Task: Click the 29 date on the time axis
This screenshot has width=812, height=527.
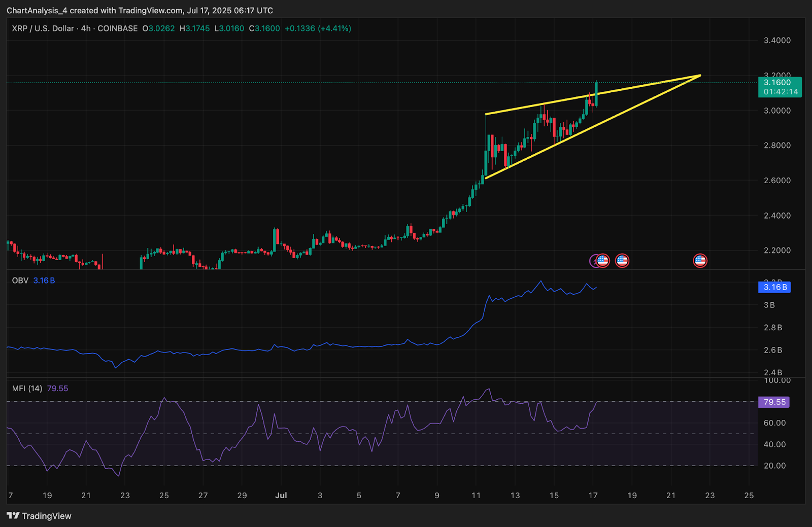Action: point(242,496)
